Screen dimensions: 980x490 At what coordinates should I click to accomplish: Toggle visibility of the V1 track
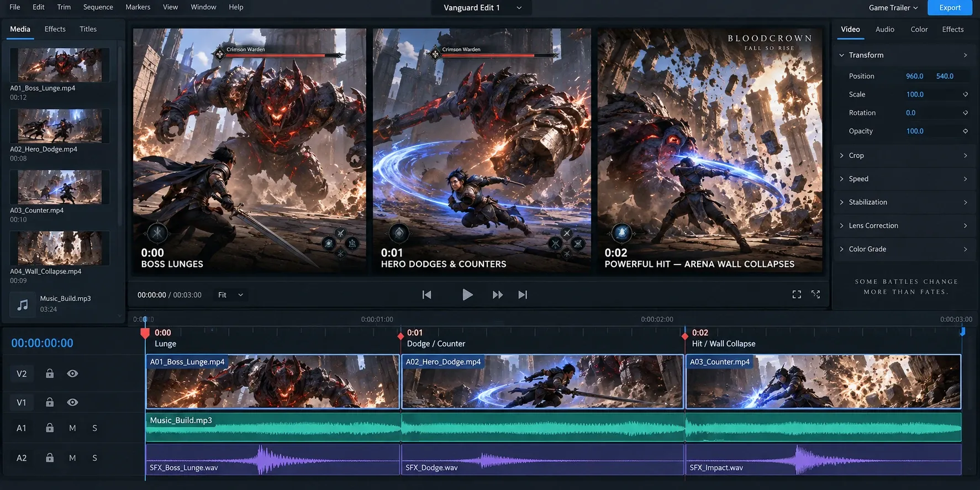(x=72, y=402)
